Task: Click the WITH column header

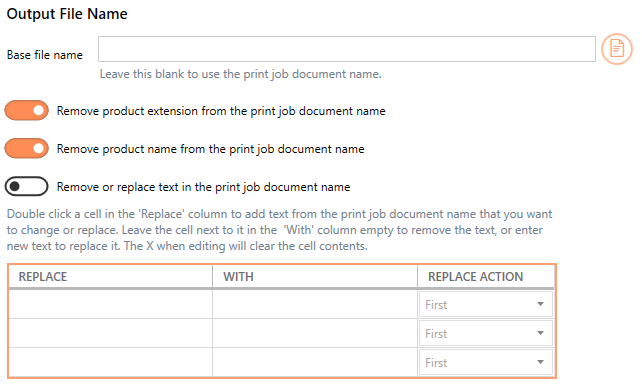Action: pos(315,277)
